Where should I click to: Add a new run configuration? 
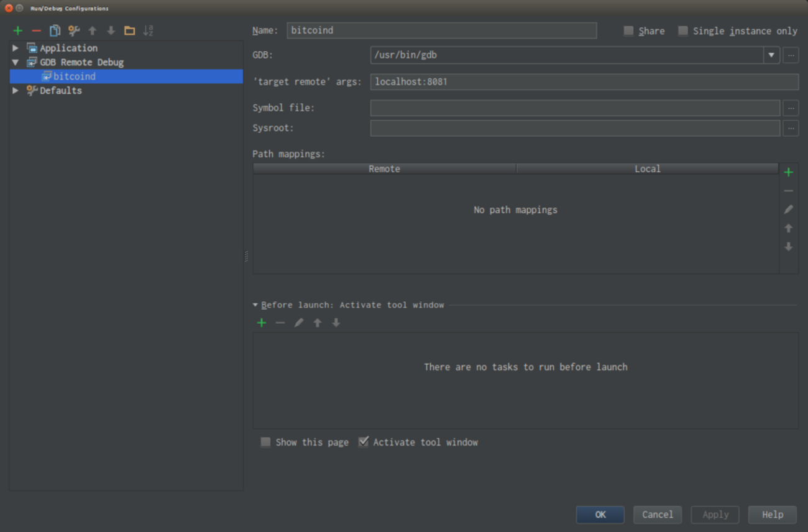17,30
